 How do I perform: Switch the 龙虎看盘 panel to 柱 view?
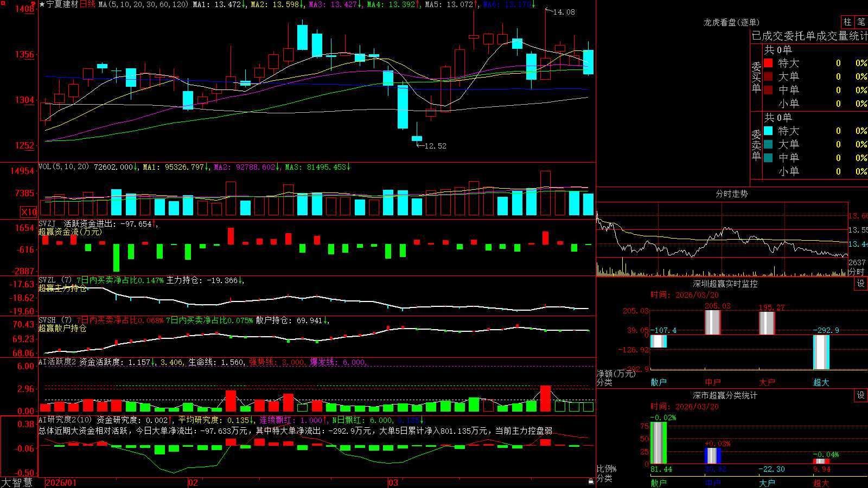[x=847, y=22]
